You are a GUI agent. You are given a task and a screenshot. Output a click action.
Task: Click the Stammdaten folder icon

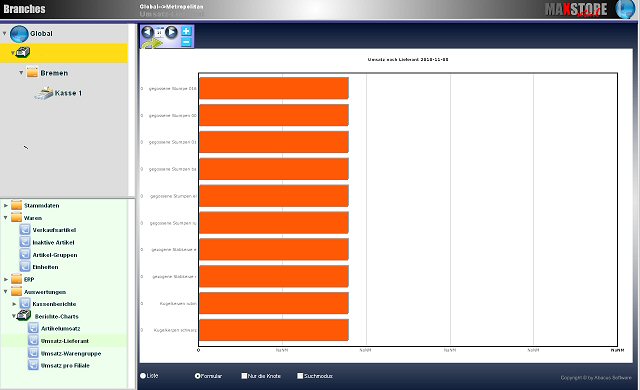17,205
